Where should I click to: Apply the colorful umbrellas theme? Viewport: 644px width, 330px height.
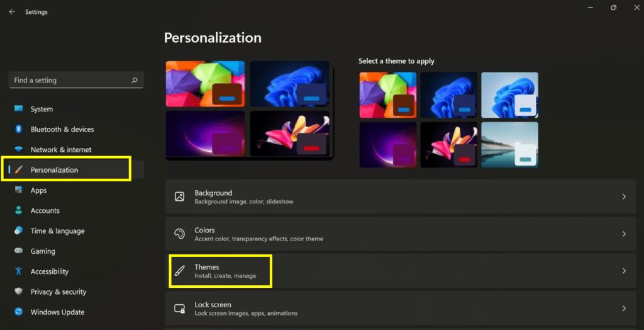pos(387,95)
